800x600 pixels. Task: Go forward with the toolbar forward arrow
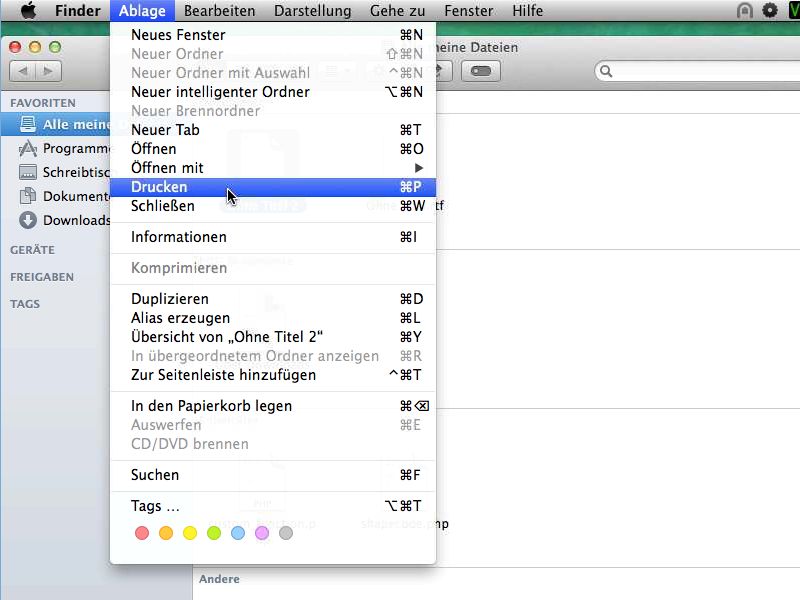click(x=48, y=71)
